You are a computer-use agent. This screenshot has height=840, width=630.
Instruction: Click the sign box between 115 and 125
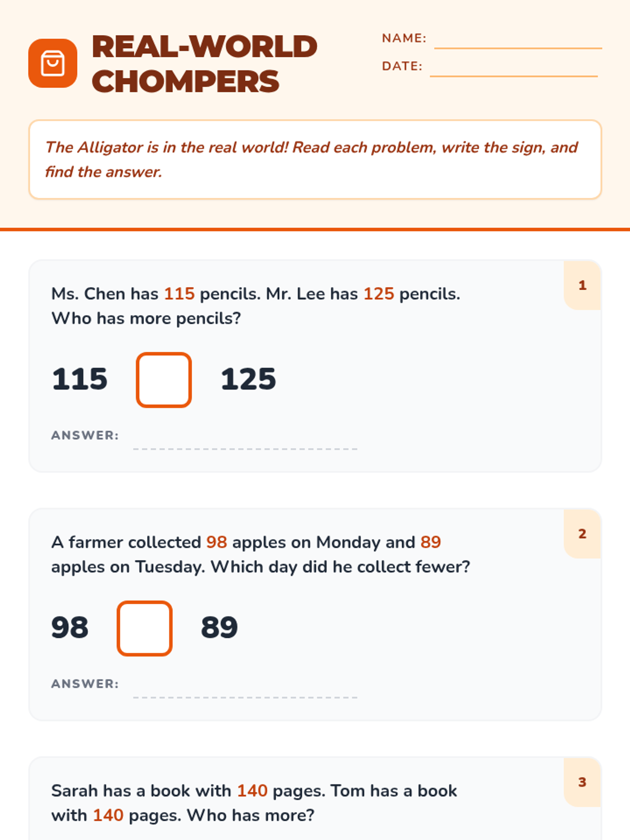tap(164, 380)
